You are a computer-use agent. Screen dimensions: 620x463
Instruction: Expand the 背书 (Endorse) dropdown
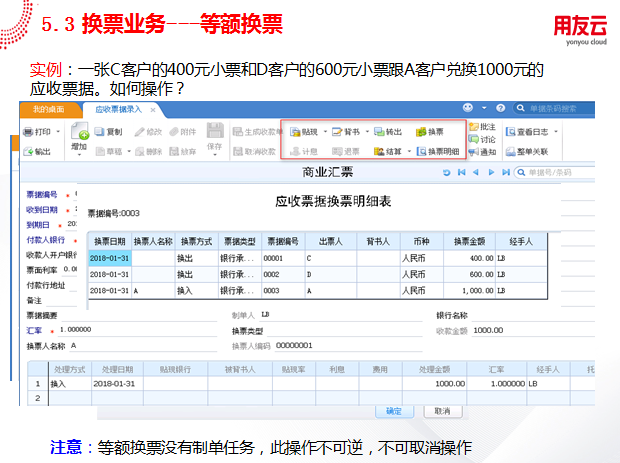[367, 131]
